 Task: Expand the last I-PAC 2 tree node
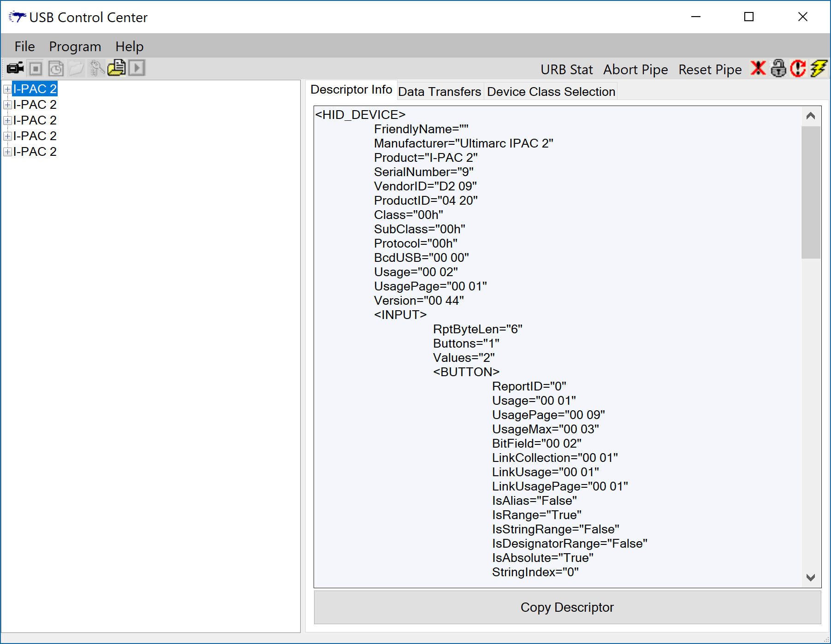tap(7, 152)
